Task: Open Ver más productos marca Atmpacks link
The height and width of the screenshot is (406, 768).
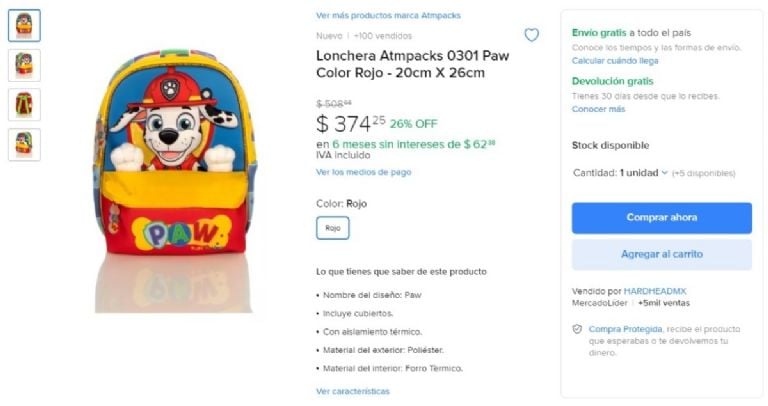Action: coord(388,16)
